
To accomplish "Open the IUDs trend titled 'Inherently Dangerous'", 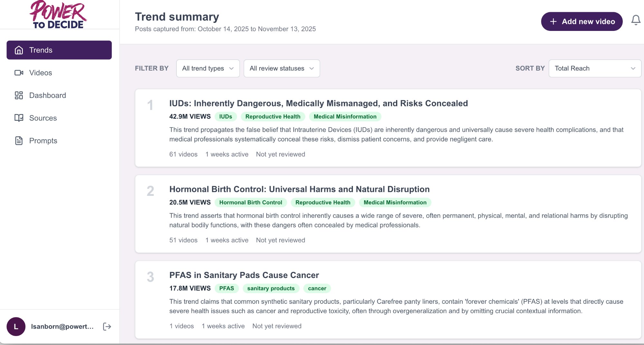I will tap(318, 103).
